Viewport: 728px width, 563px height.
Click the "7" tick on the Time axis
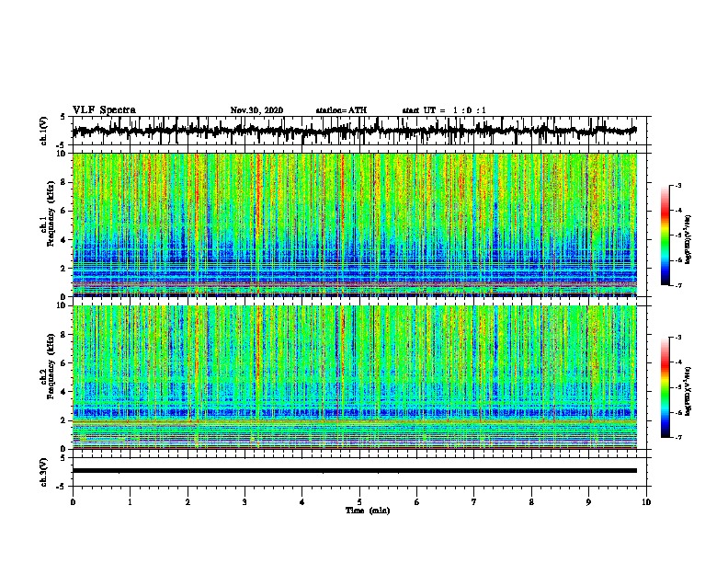[x=474, y=502]
